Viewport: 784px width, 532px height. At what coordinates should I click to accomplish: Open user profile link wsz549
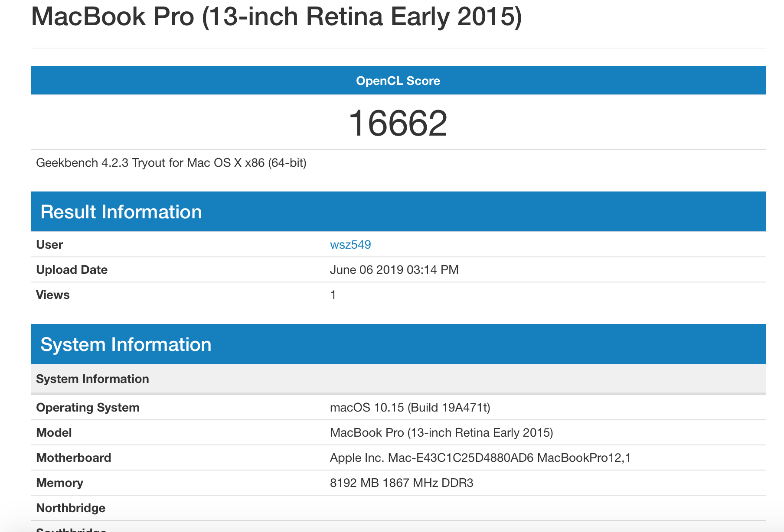coord(350,245)
